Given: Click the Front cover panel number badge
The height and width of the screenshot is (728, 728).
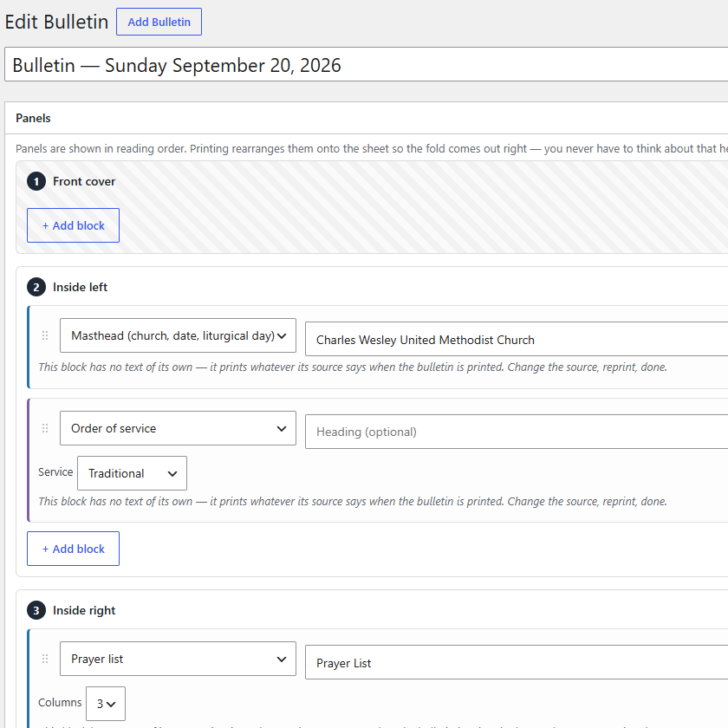Looking at the screenshot, I should pos(36,181).
